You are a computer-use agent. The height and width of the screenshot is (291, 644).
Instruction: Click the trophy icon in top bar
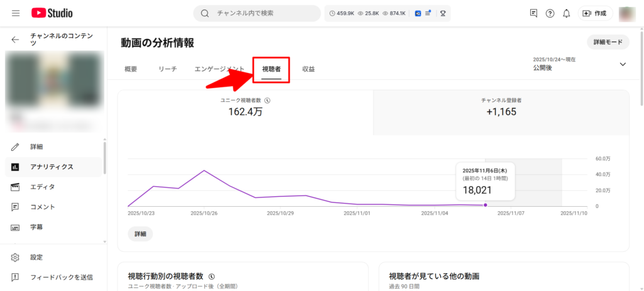pos(443,13)
